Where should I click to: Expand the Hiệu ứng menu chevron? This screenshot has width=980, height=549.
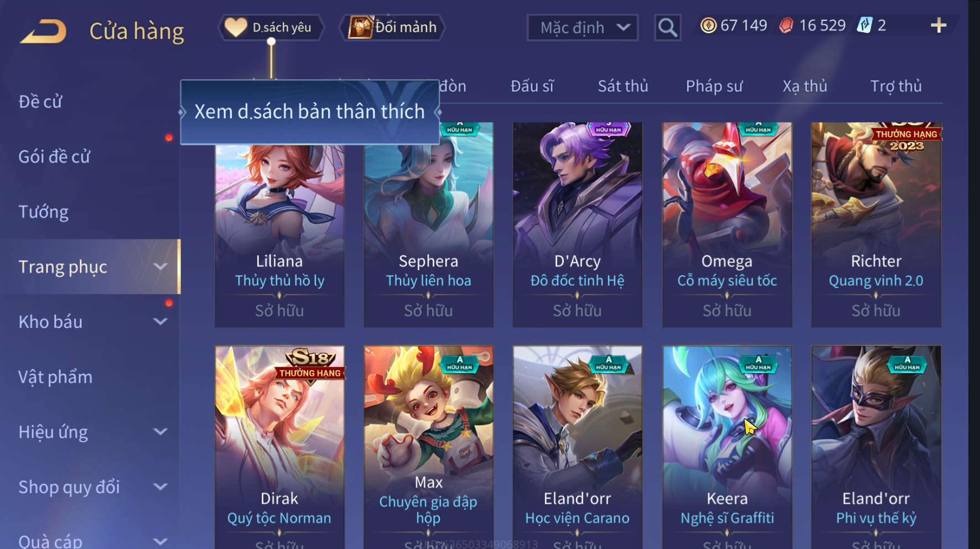tap(160, 431)
